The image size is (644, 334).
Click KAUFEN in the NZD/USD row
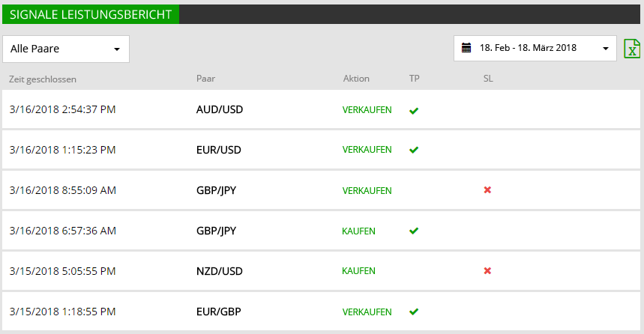pos(358,271)
